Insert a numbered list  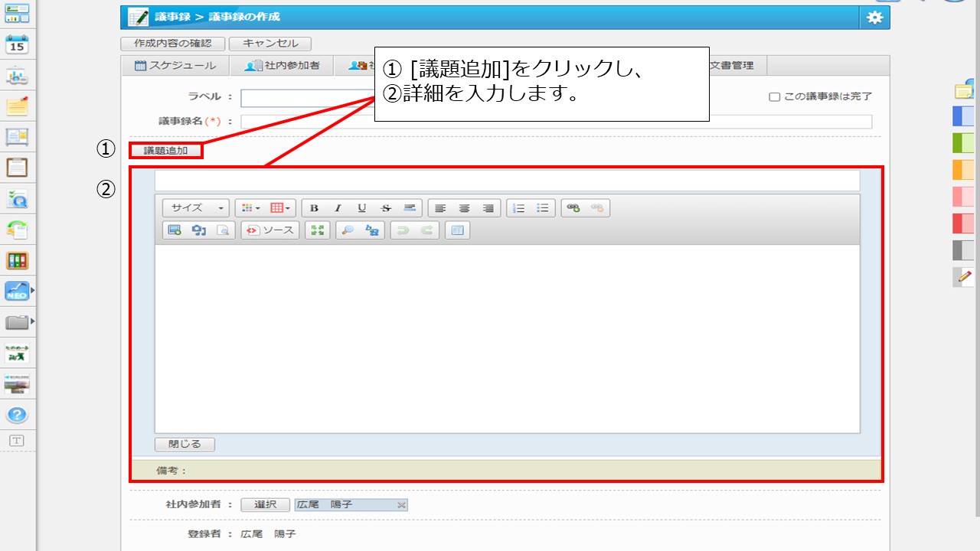pos(519,208)
